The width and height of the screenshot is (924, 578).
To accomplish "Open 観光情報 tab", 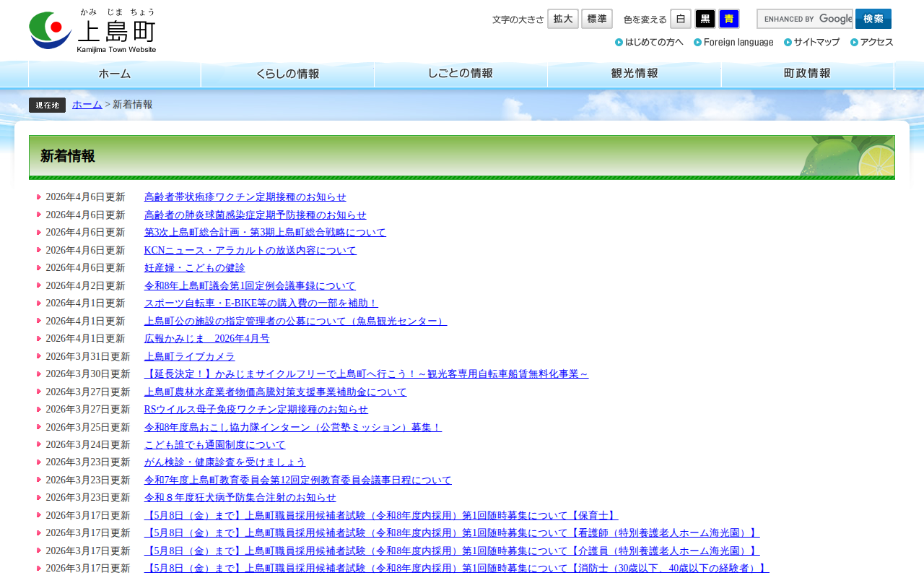I will [635, 74].
